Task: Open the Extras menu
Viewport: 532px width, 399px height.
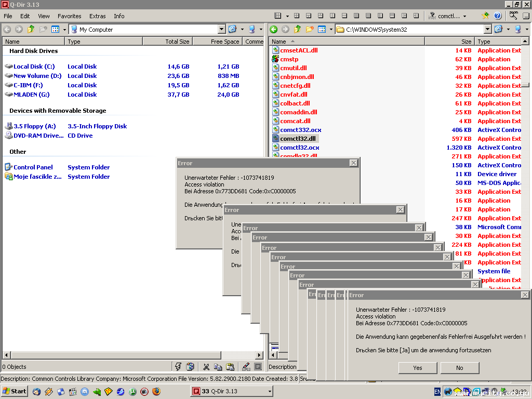Action: 98,16
